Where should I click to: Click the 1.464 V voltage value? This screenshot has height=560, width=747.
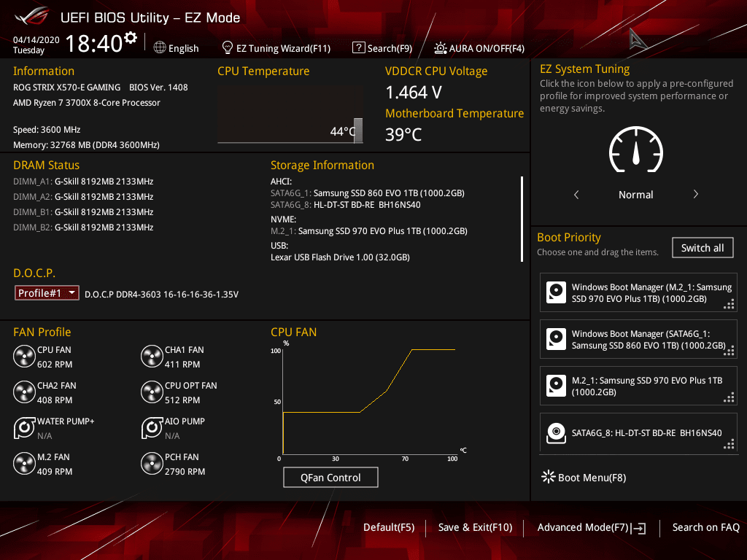pyautogui.click(x=414, y=93)
